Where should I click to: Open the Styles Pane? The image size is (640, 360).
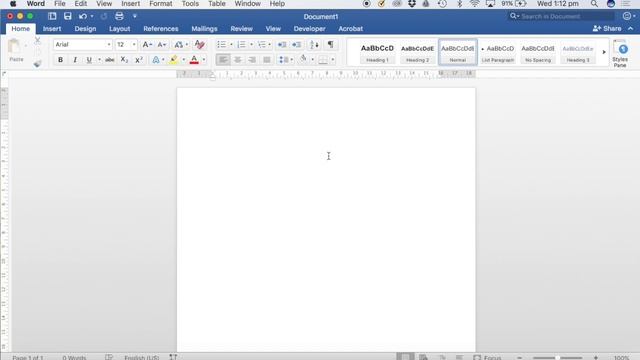point(620,53)
